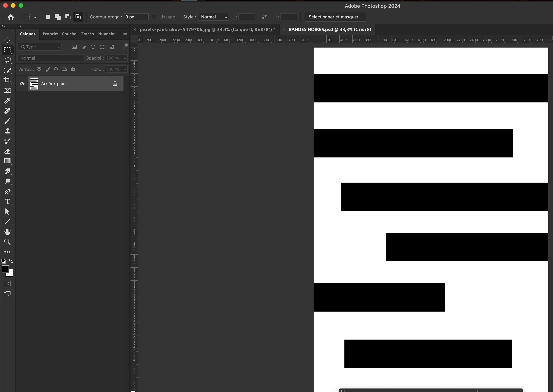Open the Style dropdown set to Normal
The width and height of the screenshot is (553, 392).
coord(213,17)
